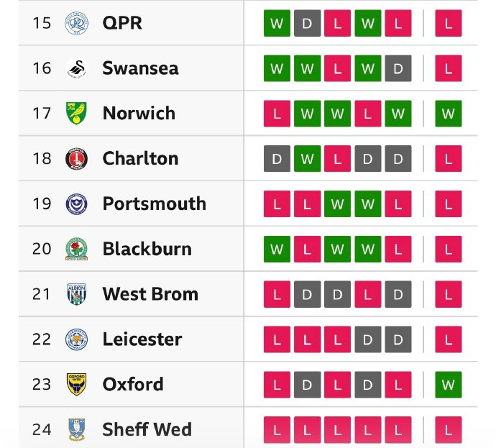Click Charlton's first grey D form box
496x448 pixels.
point(277,159)
